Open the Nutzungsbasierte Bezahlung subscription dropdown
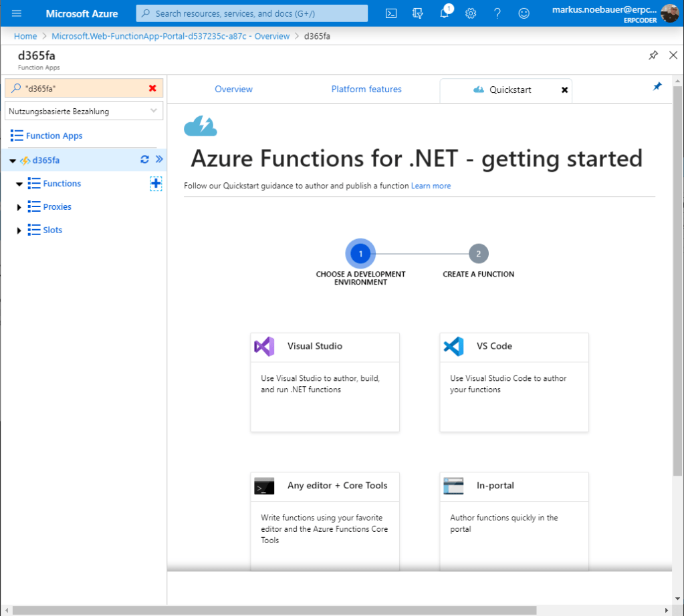The width and height of the screenshot is (684, 616). pyautogui.click(x=84, y=111)
